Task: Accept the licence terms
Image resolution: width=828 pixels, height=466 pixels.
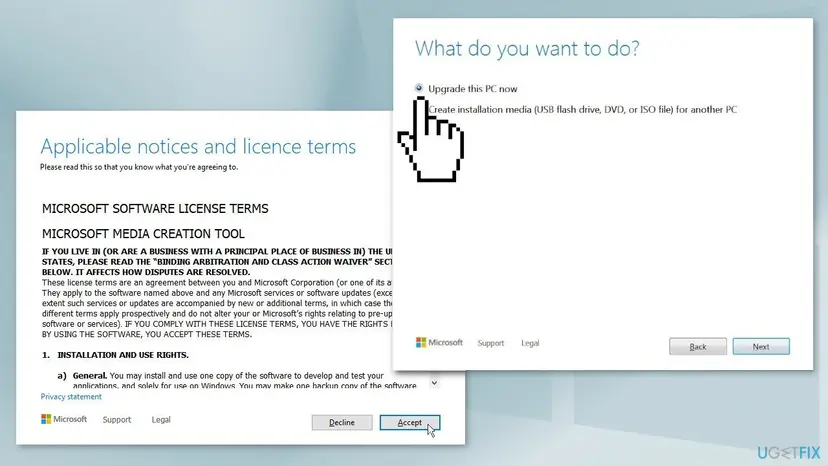Action: 410,423
